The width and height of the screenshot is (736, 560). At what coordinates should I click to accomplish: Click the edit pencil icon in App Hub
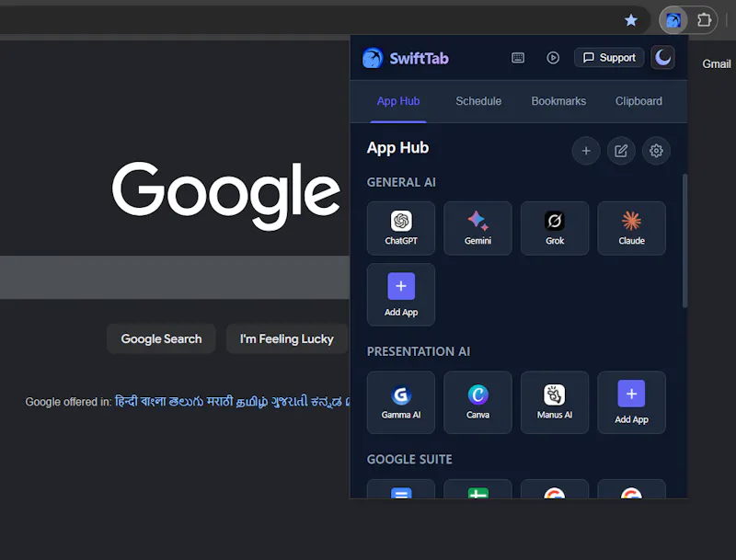[x=621, y=151]
